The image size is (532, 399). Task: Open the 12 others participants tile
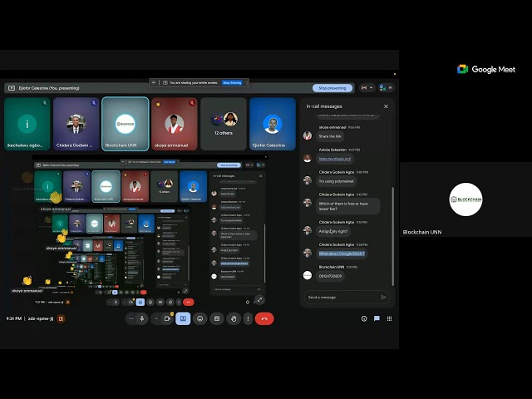224,124
